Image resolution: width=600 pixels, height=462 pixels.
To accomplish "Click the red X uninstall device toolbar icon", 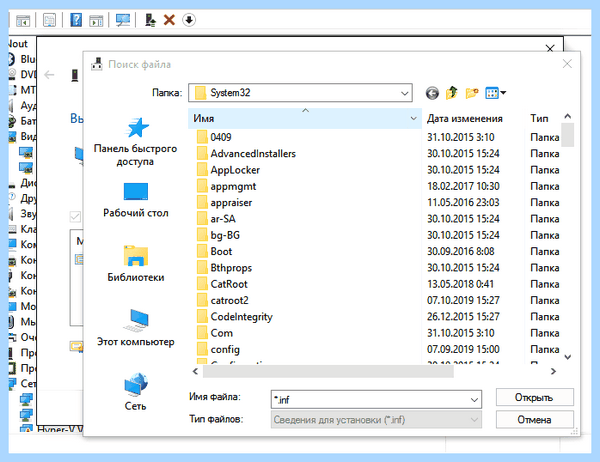I will coord(169,20).
